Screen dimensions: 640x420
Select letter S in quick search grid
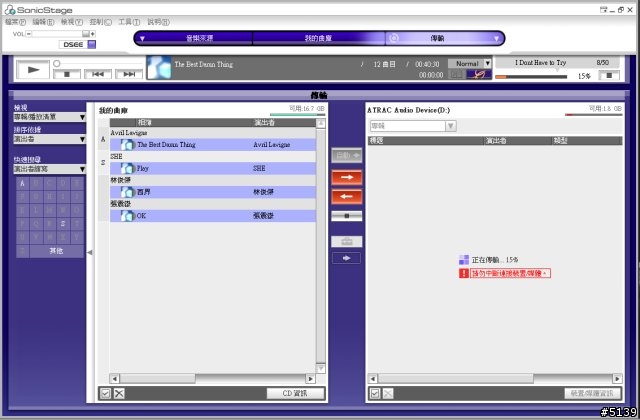(x=63, y=224)
